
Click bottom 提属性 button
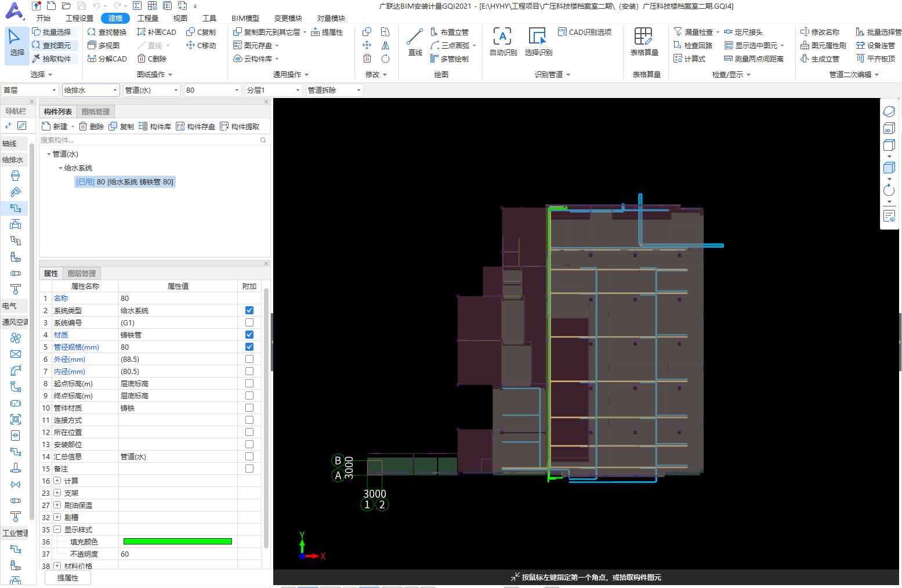pos(68,578)
